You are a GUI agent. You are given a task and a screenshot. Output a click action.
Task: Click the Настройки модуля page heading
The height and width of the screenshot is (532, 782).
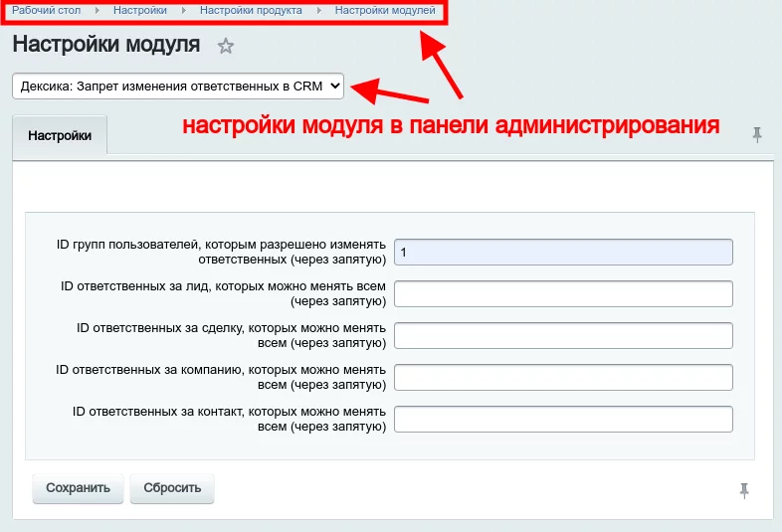[105, 45]
